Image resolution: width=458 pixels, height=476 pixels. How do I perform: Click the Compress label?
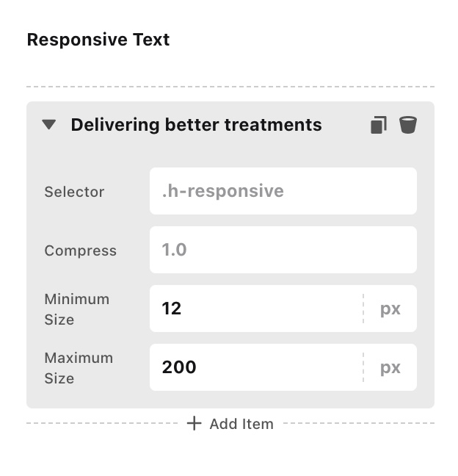(81, 250)
